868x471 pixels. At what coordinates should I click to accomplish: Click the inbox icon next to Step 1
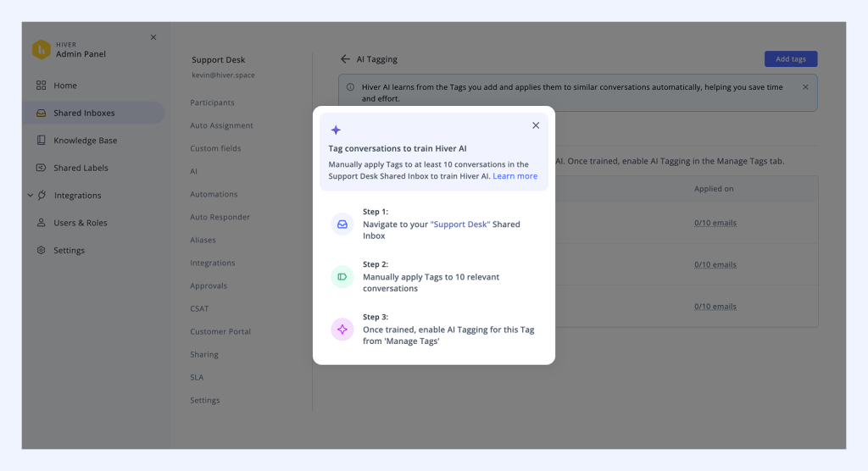click(342, 224)
